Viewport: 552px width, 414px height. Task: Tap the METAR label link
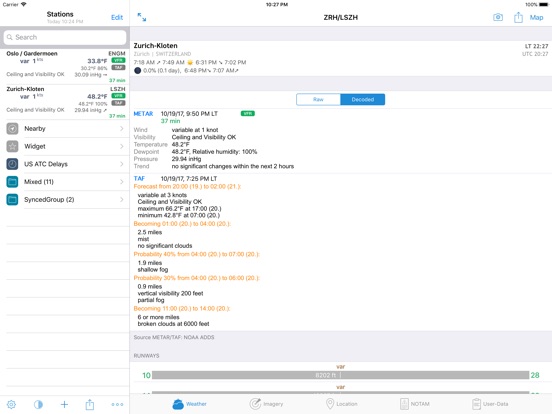coord(143,114)
